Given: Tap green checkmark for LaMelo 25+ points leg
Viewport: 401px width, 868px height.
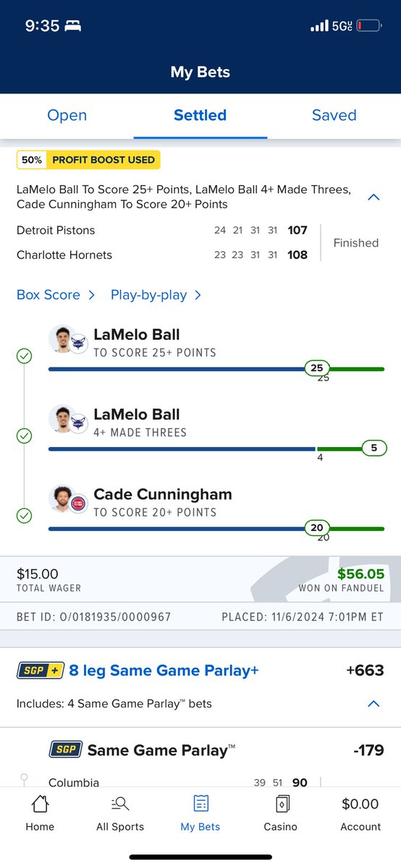Looking at the screenshot, I should [24, 357].
